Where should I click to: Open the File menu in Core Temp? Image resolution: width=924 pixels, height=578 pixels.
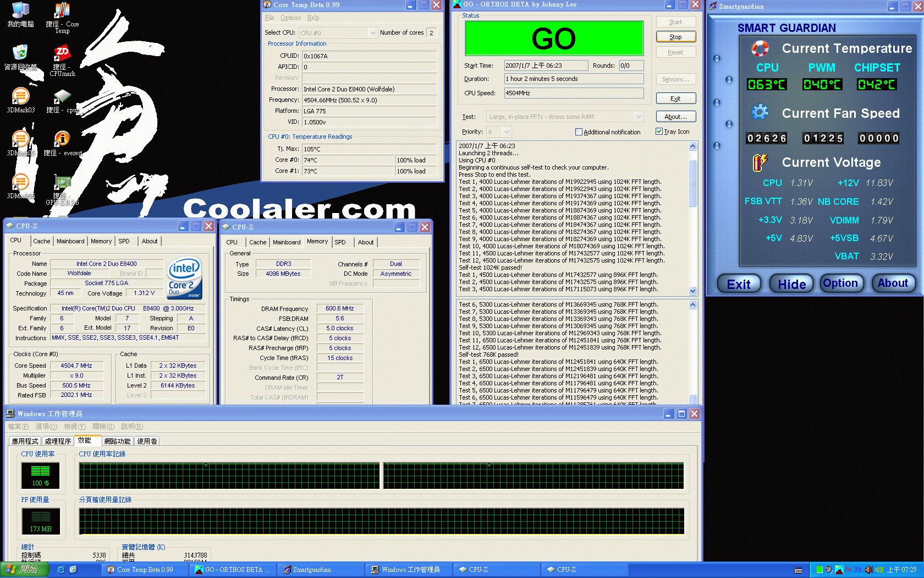pos(269,18)
